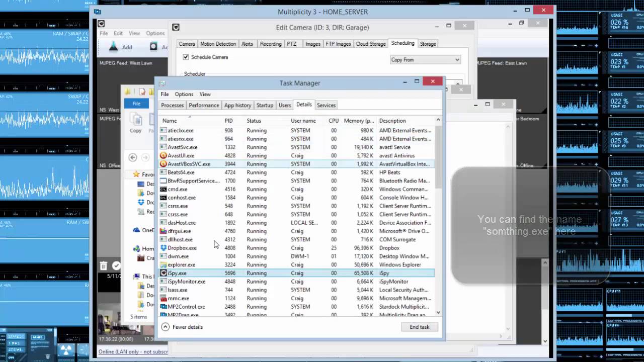Image resolution: width=644 pixels, height=362 pixels.
Task: Click the scroll down arrow in process list
Action: click(438, 312)
